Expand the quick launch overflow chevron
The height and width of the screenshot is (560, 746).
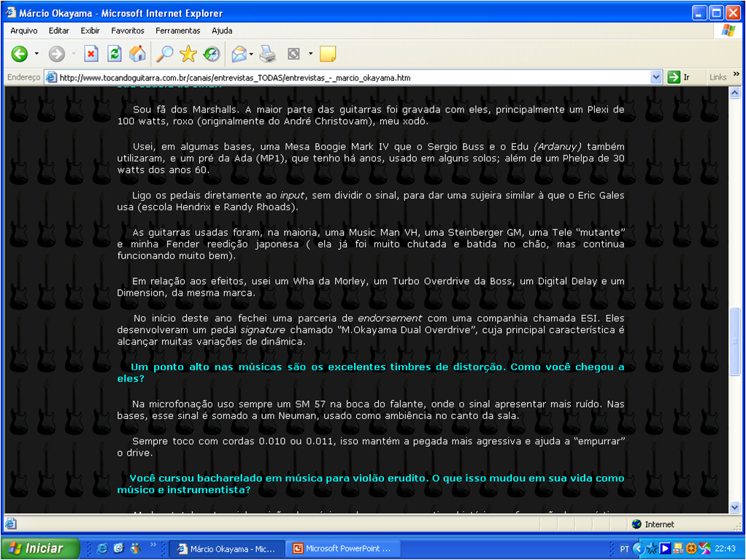(153, 545)
